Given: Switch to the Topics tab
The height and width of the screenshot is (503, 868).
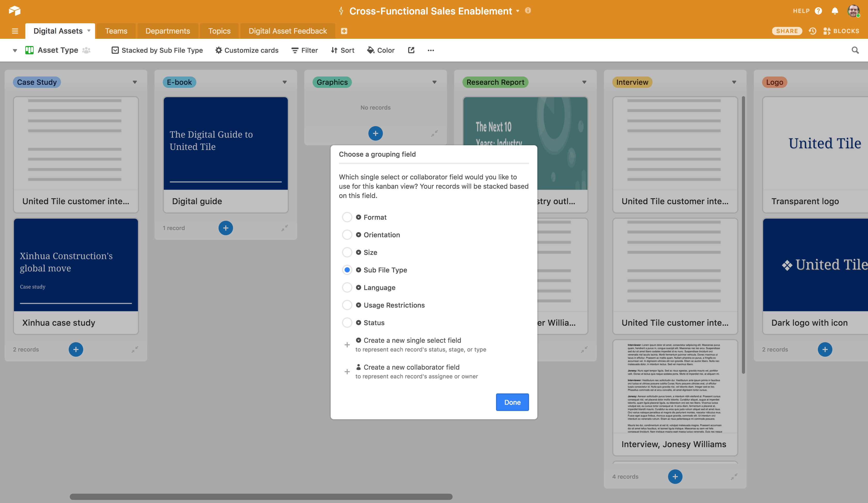Looking at the screenshot, I should click(x=219, y=31).
